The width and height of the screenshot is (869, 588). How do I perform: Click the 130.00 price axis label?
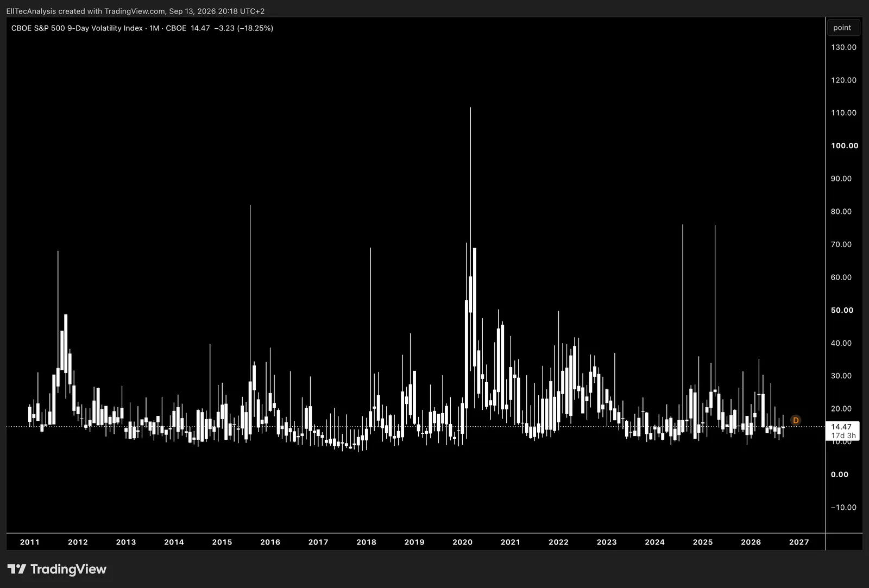point(843,47)
